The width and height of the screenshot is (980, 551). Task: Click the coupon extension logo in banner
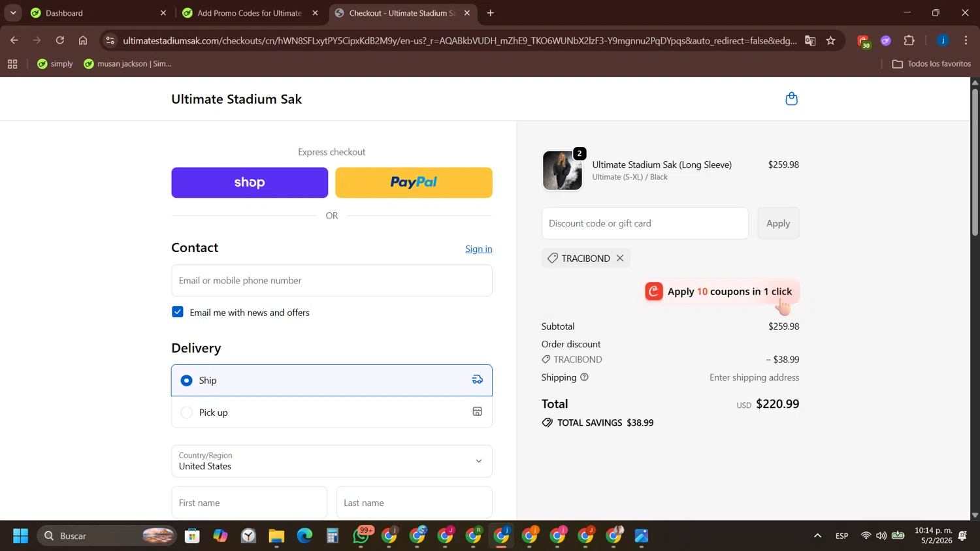(x=654, y=291)
